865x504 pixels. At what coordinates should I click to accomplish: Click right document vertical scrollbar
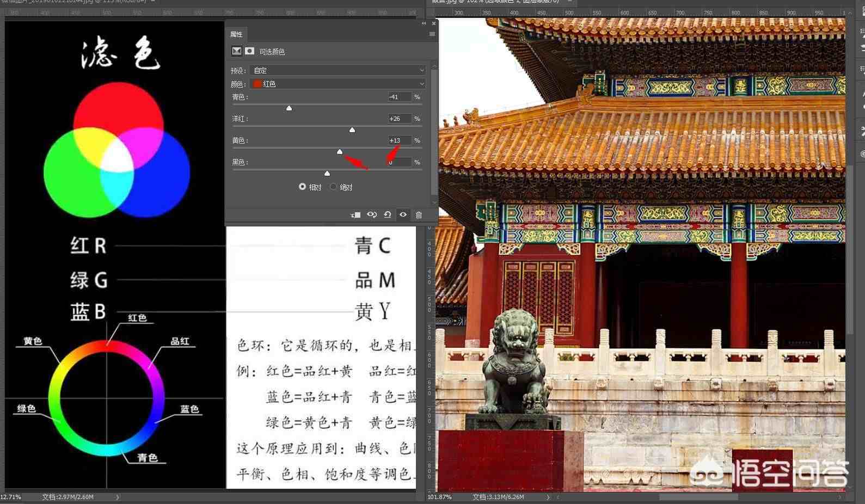[x=850, y=249]
